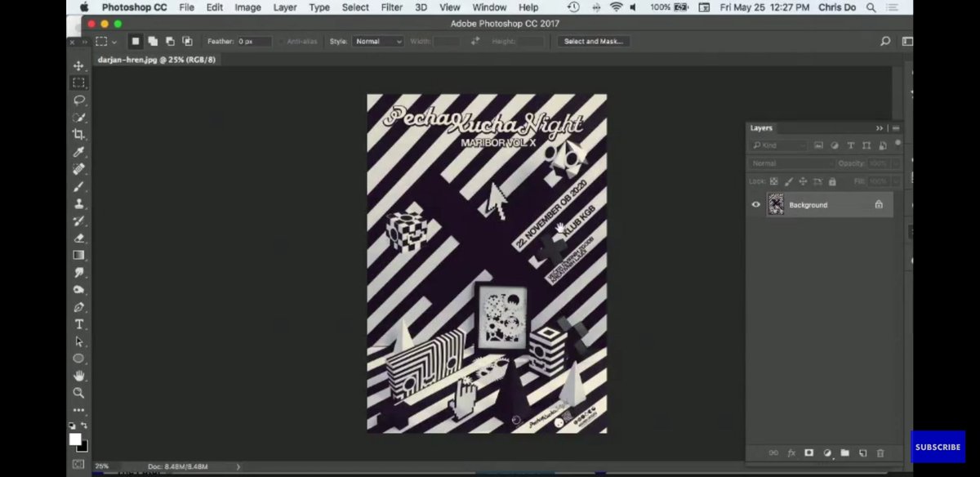
Task: Select the Move tool
Action: (78, 65)
